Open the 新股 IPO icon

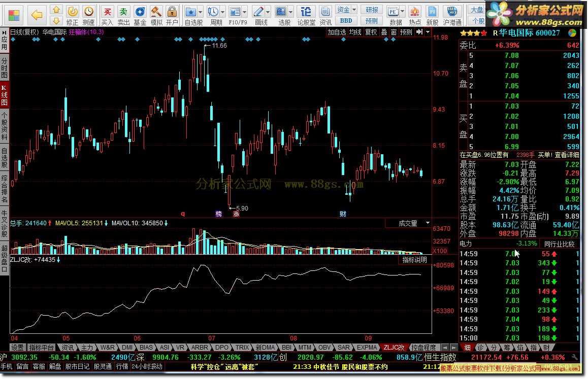point(433,16)
